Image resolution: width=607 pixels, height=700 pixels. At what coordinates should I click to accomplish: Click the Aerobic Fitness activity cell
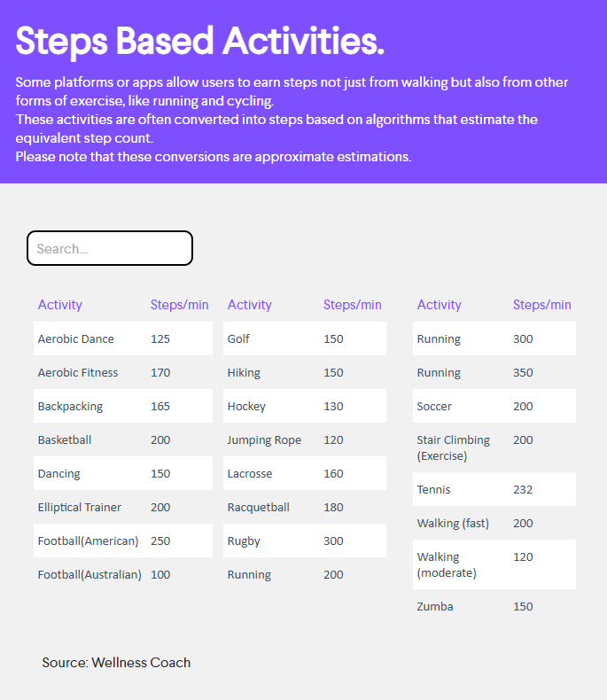(77, 372)
